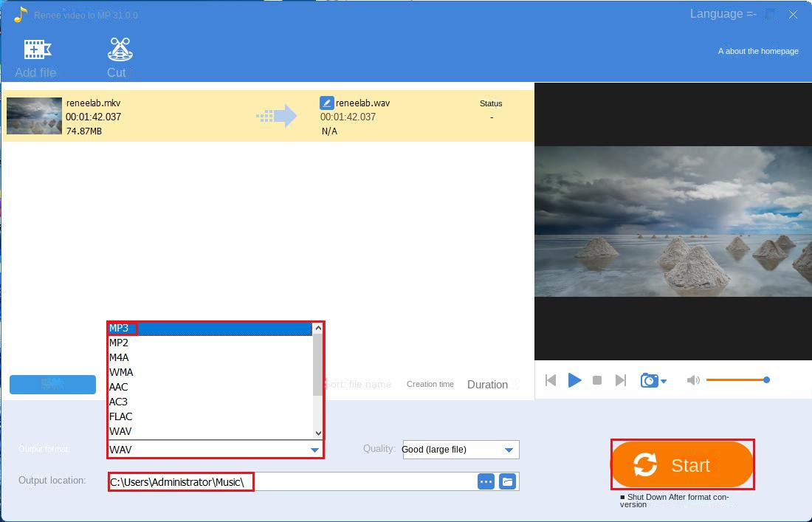Skip to the next track
Image resolution: width=812 pixels, height=522 pixels.
pos(621,380)
